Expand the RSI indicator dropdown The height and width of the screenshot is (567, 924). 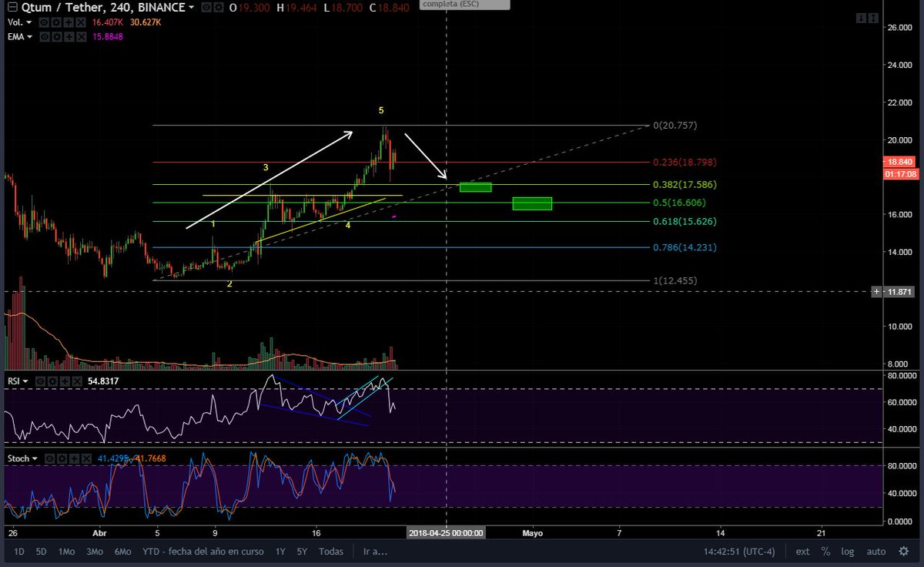[25, 381]
